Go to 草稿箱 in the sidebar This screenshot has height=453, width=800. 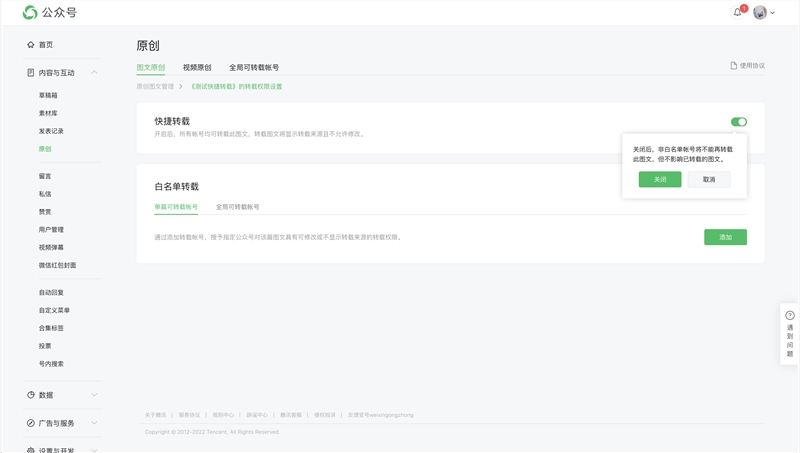point(48,96)
